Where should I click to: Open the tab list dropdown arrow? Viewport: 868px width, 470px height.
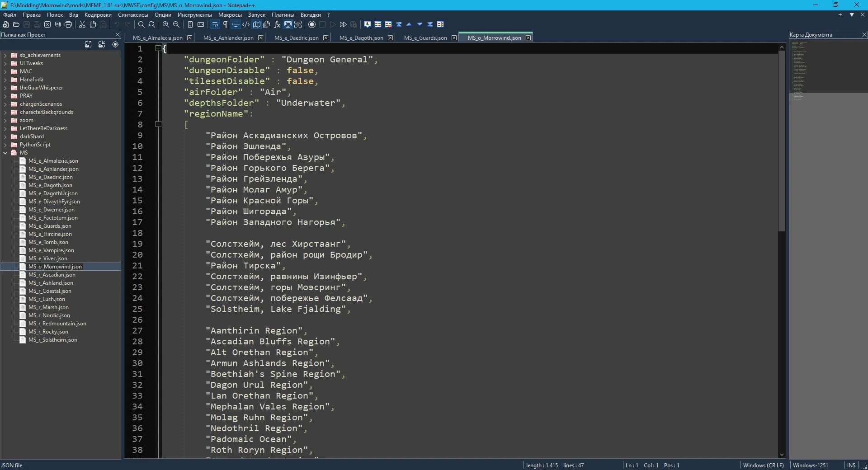pyautogui.click(x=852, y=15)
